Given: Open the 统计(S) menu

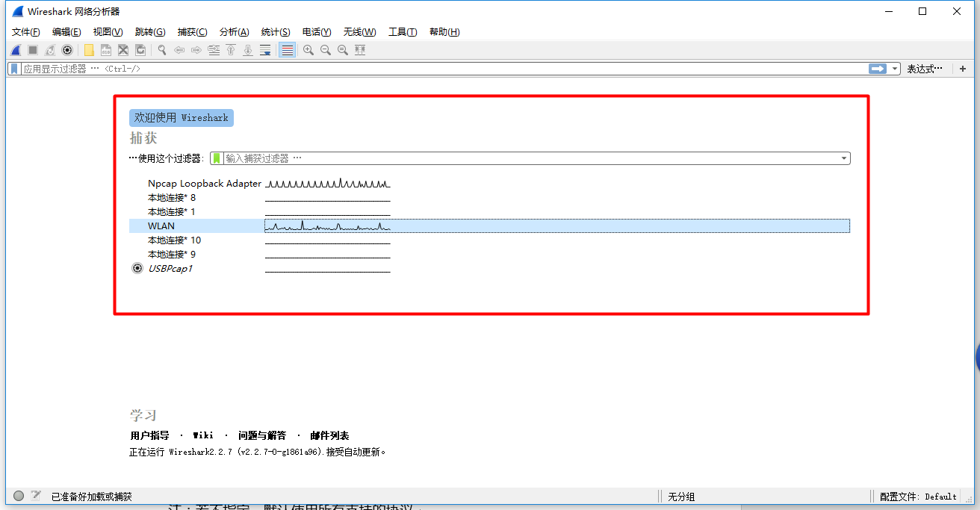Looking at the screenshot, I should point(276,32).
